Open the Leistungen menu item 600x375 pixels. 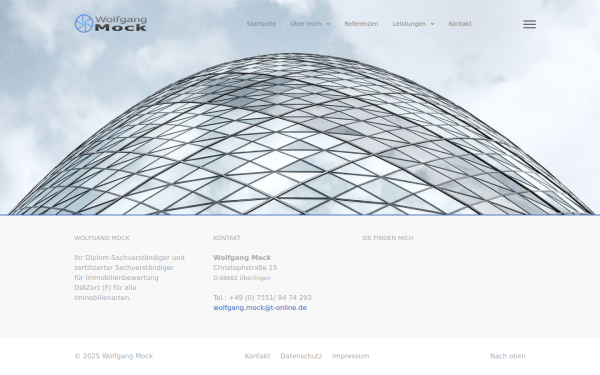(x=409, y=24)
